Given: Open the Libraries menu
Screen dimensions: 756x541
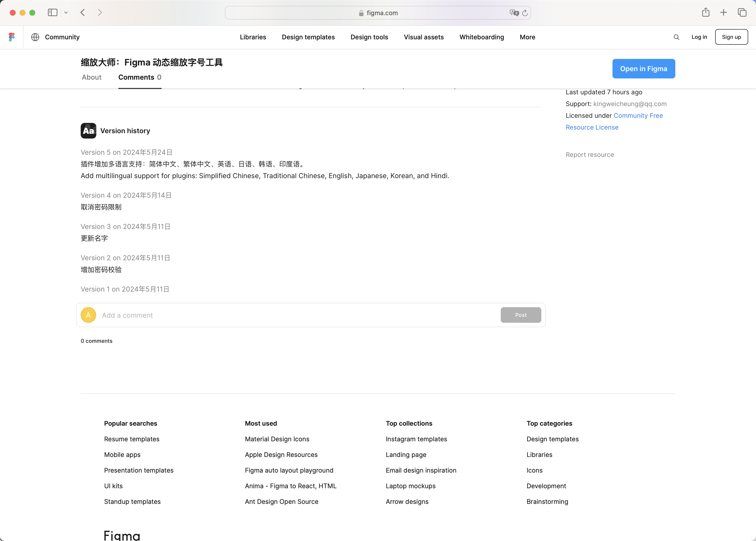Looking at the screenshot, I should [x=253, y=37].
